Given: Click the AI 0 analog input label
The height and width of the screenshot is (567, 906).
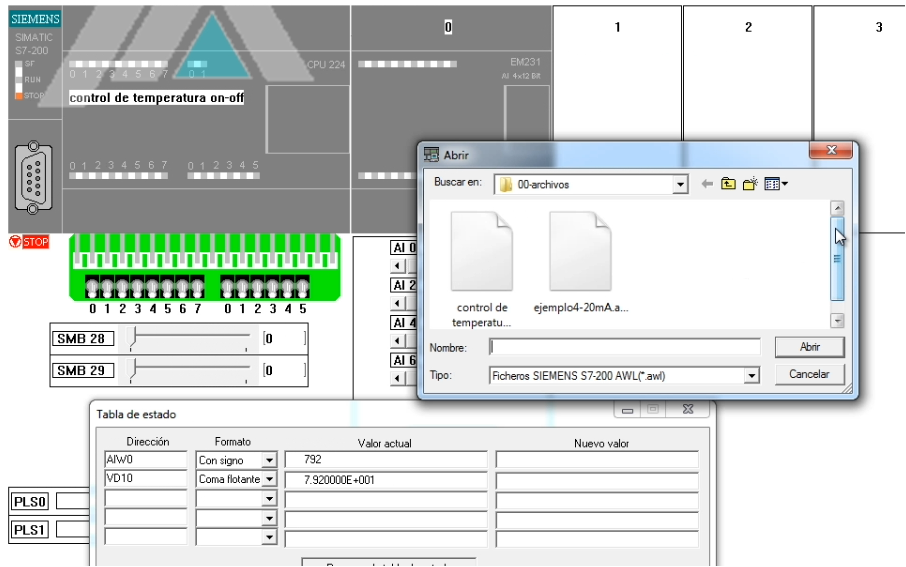Looking at the screenshot, I should click(x=404, y=248).
